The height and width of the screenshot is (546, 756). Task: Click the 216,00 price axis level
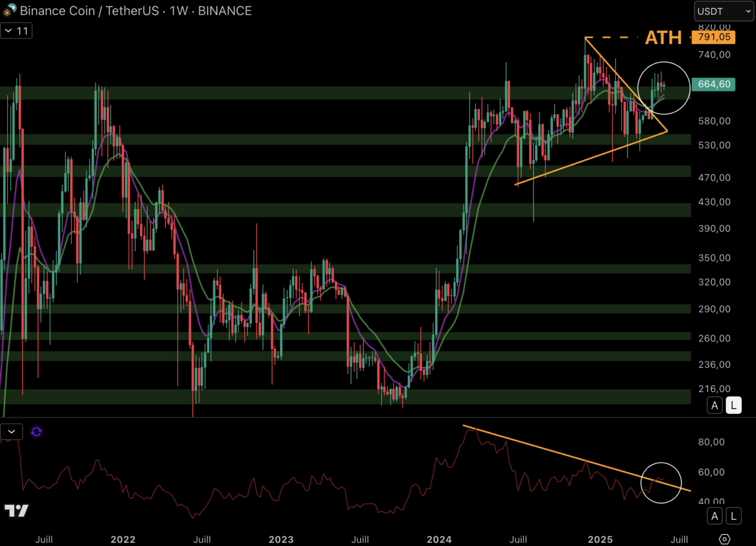click(715, 389)
